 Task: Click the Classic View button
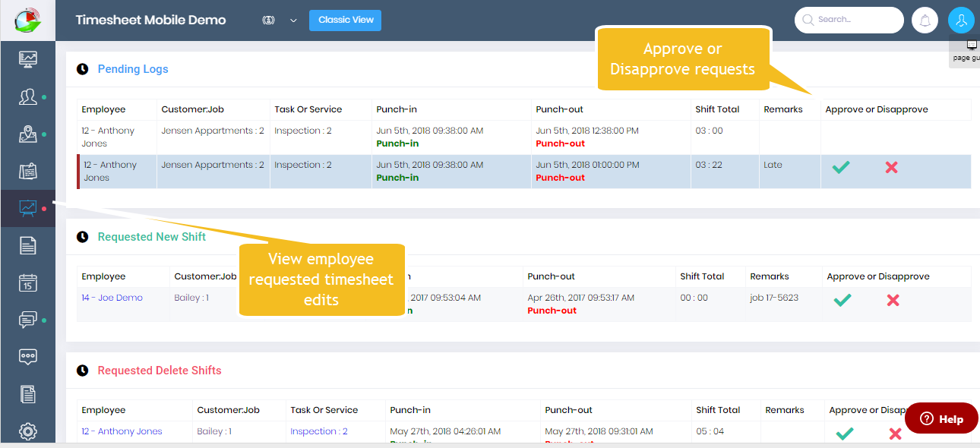[x=345, y=21]
